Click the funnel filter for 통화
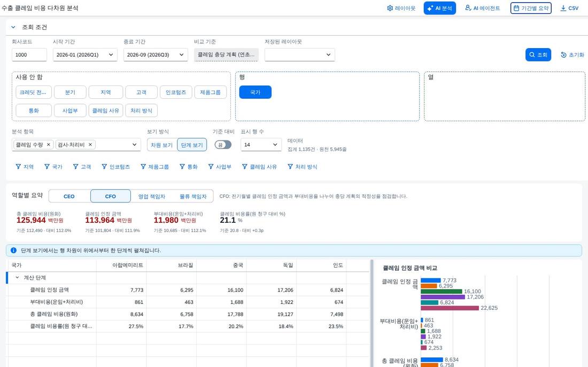 188,167
